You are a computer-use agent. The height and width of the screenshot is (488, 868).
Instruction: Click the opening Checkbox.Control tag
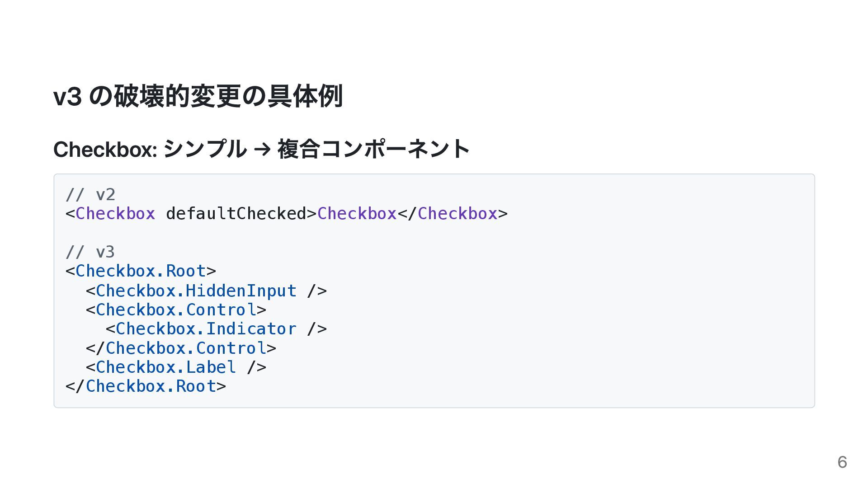pos(176,310)
